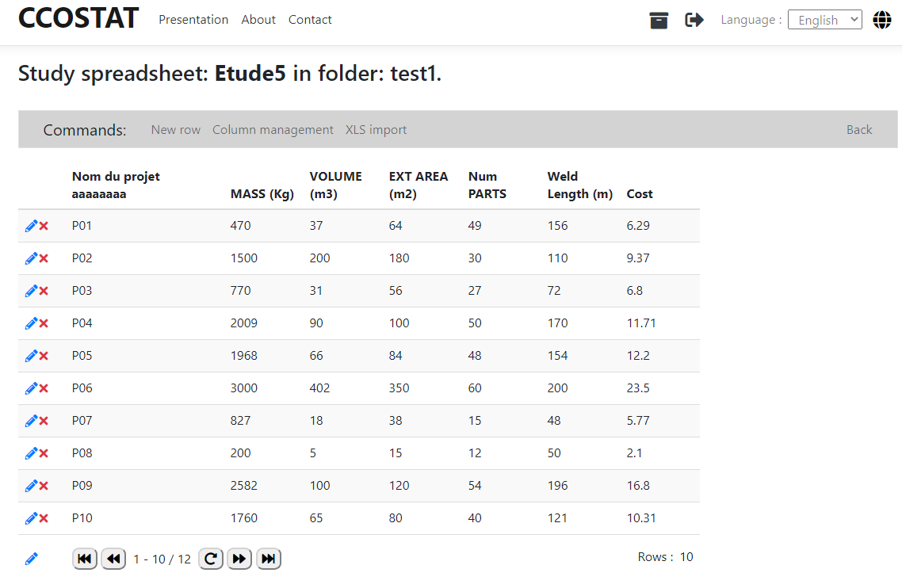Click the Back link
The height and width of the screenshot is (588, 902).
click(859, 130)
